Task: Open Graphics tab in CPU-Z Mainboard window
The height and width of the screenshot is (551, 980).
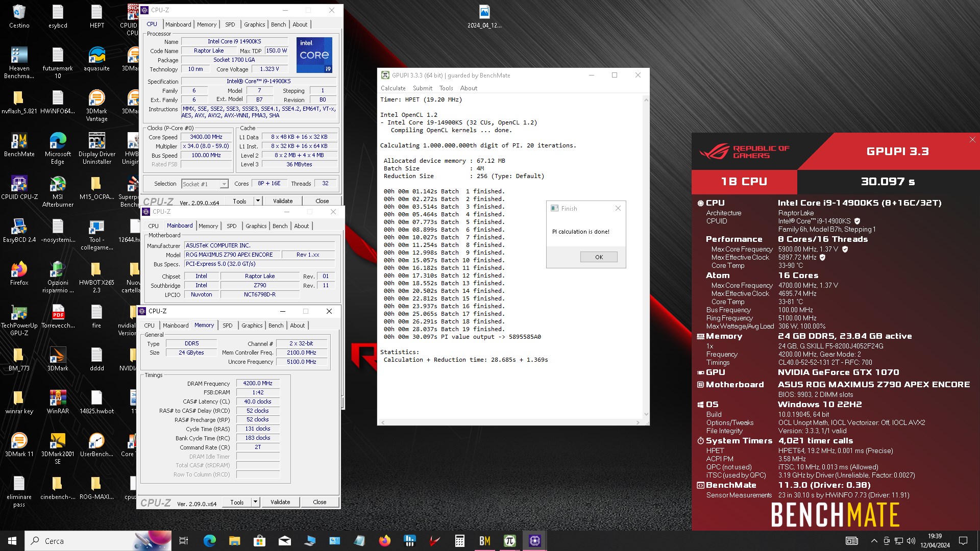Action: (256, 226)
